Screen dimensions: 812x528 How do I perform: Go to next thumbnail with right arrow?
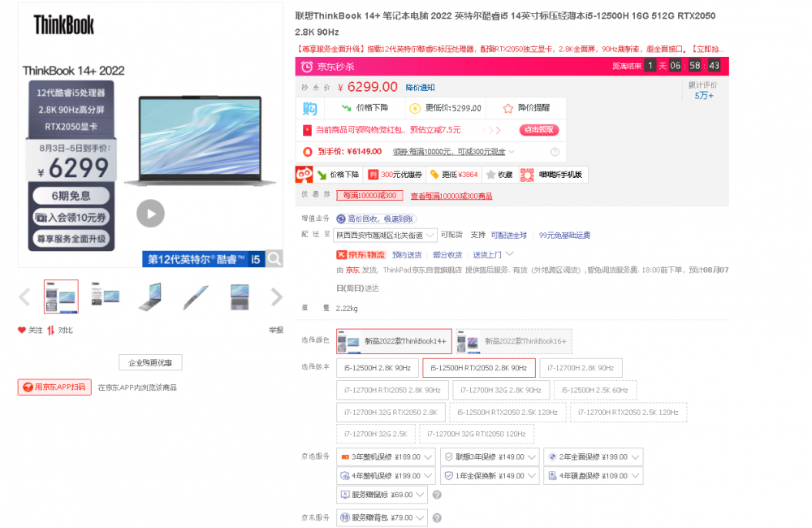point(277,297)
